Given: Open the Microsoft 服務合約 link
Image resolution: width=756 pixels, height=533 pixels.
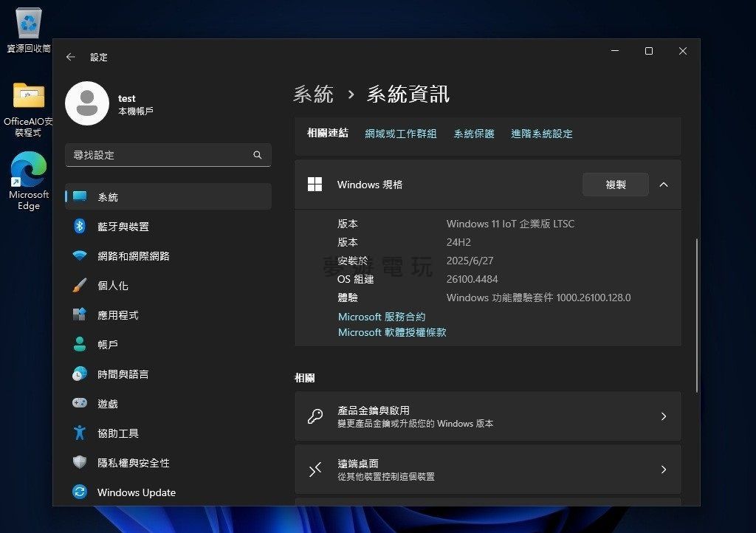Looking at the screenshot, I should [382, 317].
